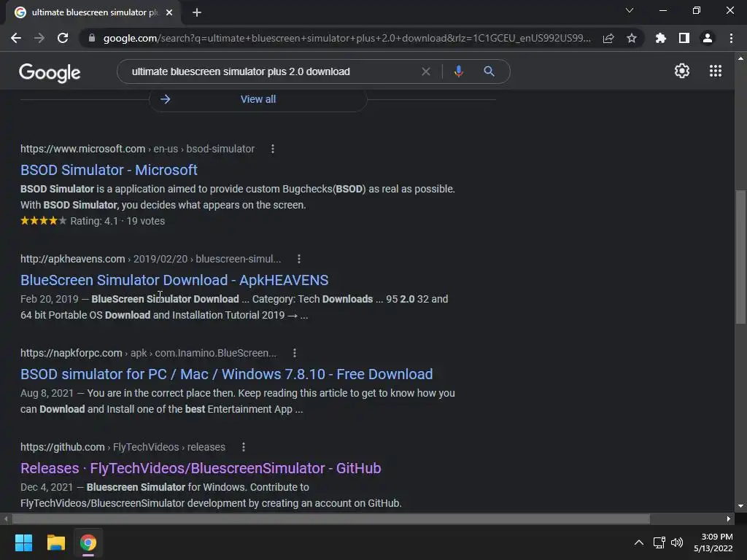This screenshot has height=560, width=747.
Task: Open more options for napkforpc.com result
Action: click(x=295, y=353)
